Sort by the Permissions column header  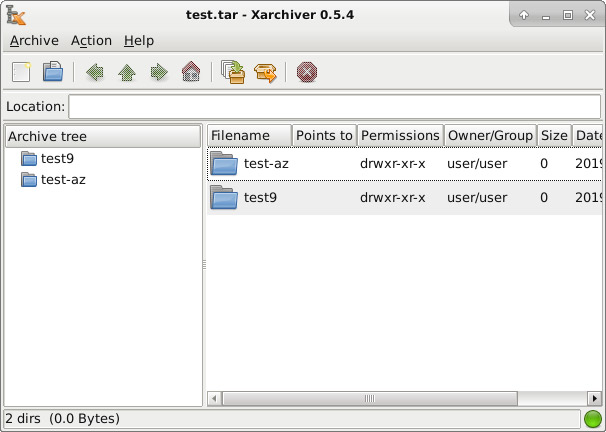coord(399,136)
